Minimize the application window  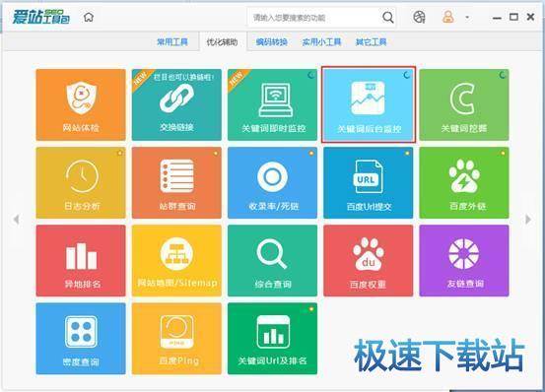(497, 18)
